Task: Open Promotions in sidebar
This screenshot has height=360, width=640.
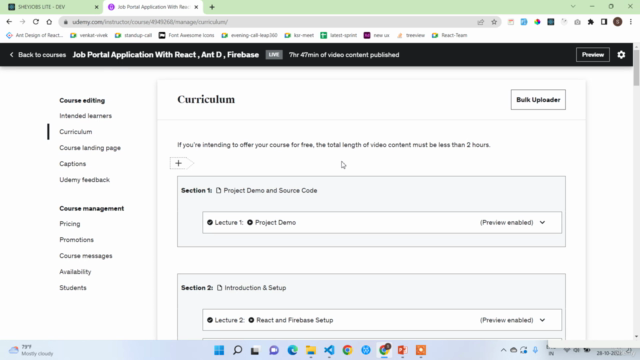Action: pos(76,240)
